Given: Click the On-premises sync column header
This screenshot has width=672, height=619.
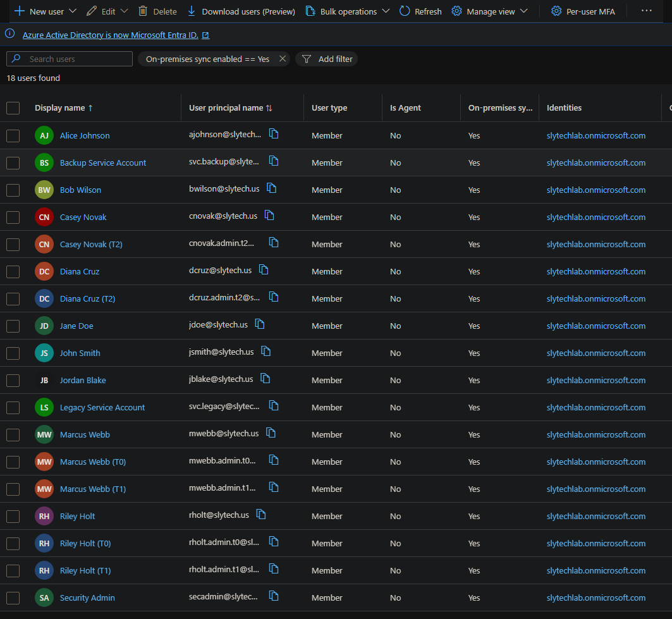Looking at the screenshot, I should coord(501,108).
